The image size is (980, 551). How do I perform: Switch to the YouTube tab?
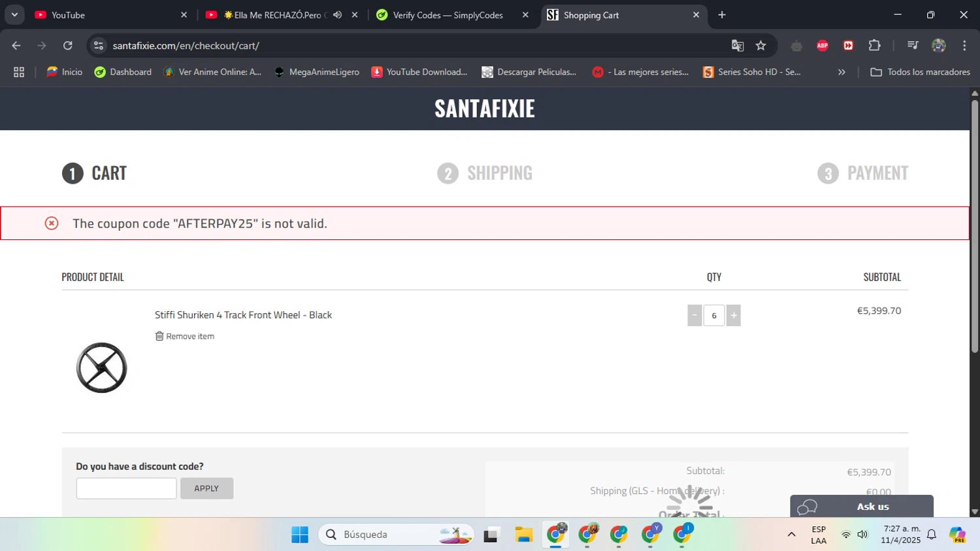[x=111, y=15]
